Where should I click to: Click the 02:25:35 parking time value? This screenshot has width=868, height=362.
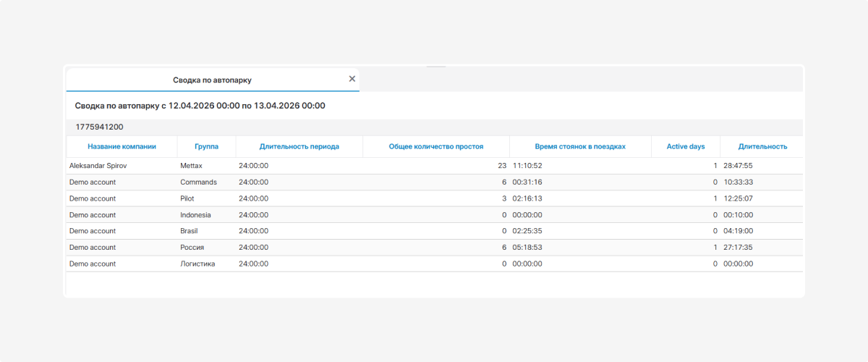tap(527, 231)
